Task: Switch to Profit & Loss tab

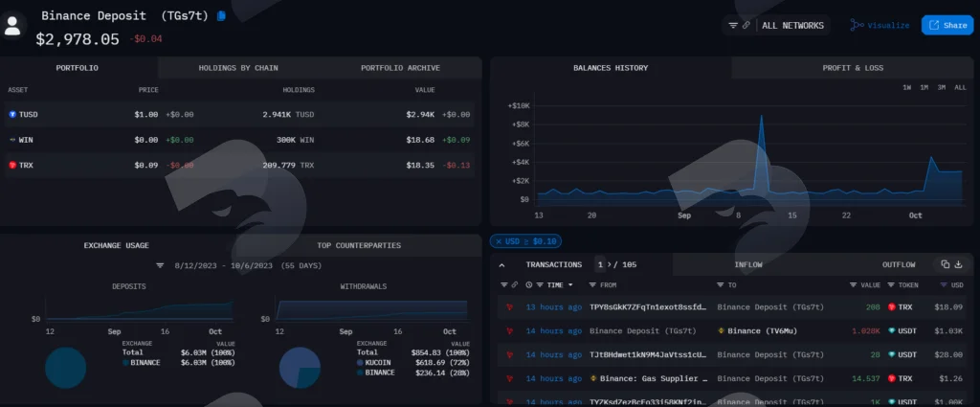Action: pos(853,68)
